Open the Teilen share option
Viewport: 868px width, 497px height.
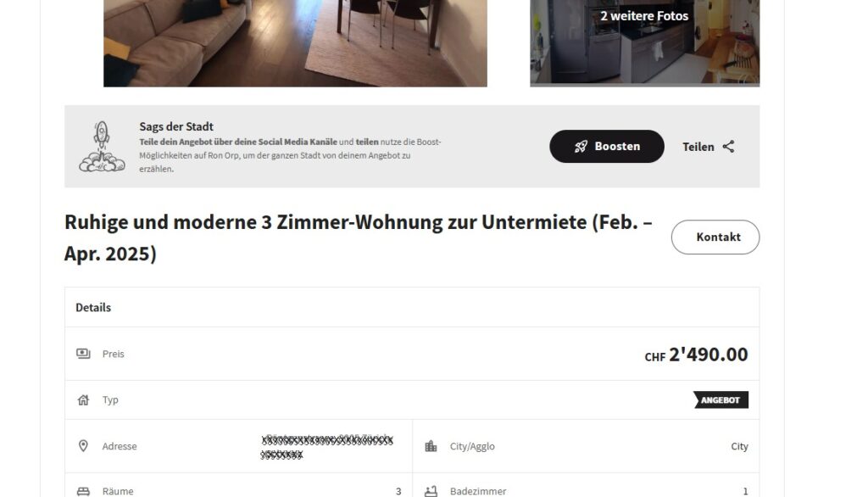709,147
